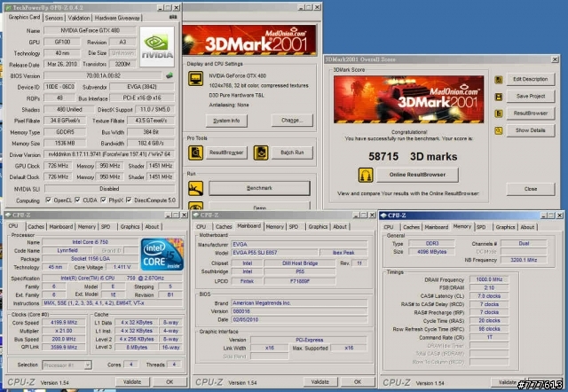The width and height of the screenshot is (568, 392).
Task: Start the Benchmark button in 3DMark2001
Action: 259,188
